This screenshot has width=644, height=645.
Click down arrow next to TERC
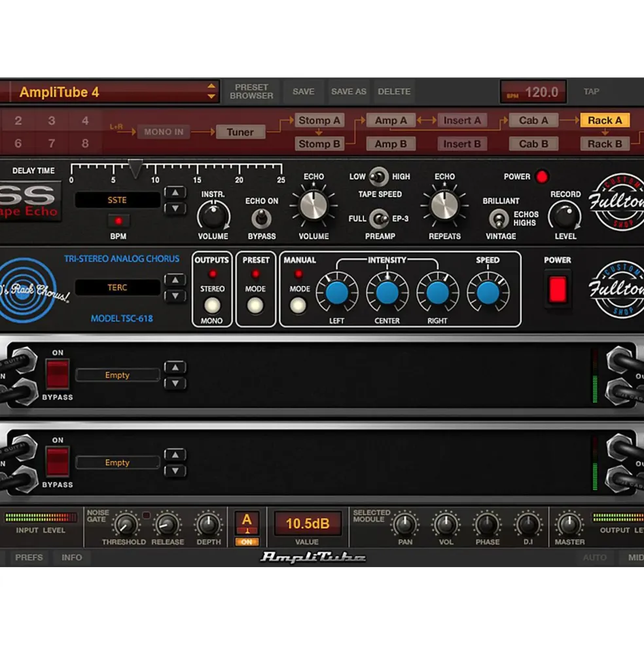175,296
